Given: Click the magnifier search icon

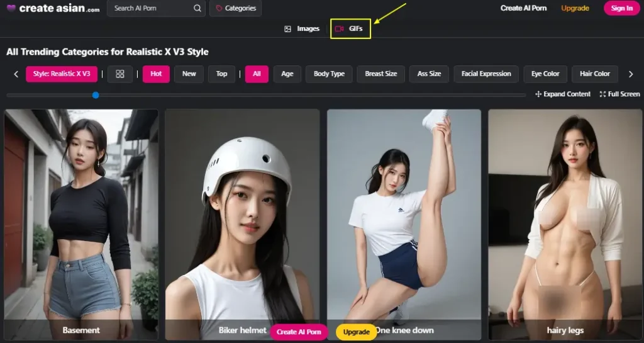Looking at the screenshot, I should tap(197, 8).
